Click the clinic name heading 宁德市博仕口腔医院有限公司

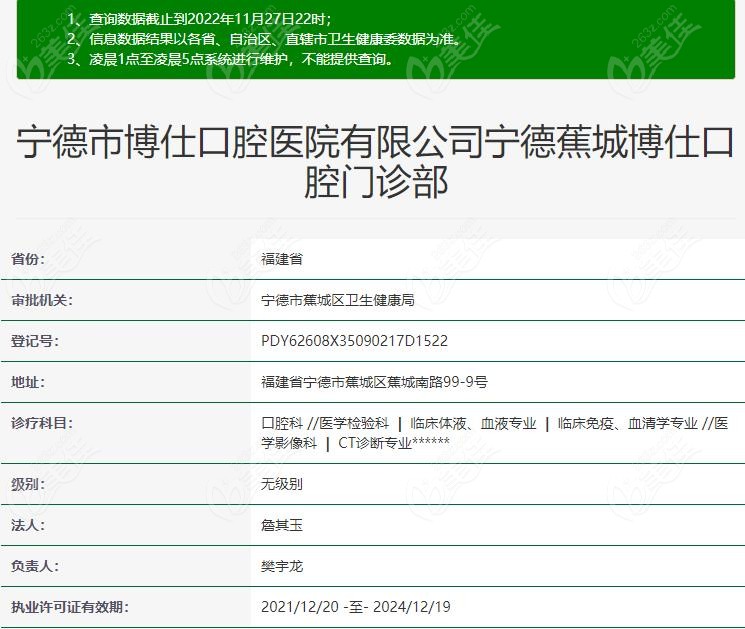375,162
